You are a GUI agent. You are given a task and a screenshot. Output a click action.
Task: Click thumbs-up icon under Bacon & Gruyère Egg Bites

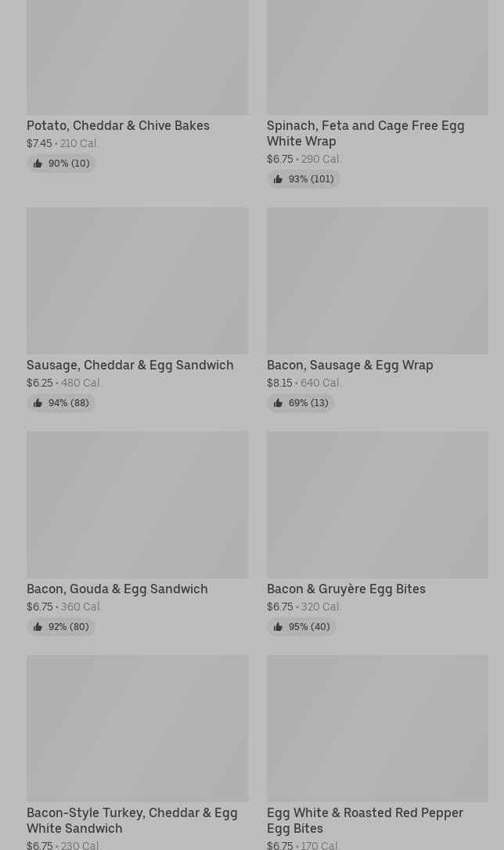tap(278, 627)
